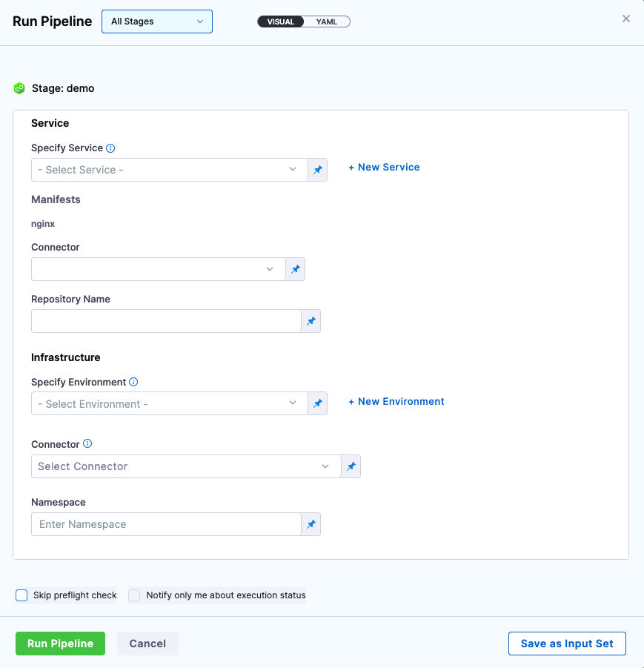Click the pin icon beside Namespace field
The width and height of the screenshot is (644, 668).
point(311,524)
